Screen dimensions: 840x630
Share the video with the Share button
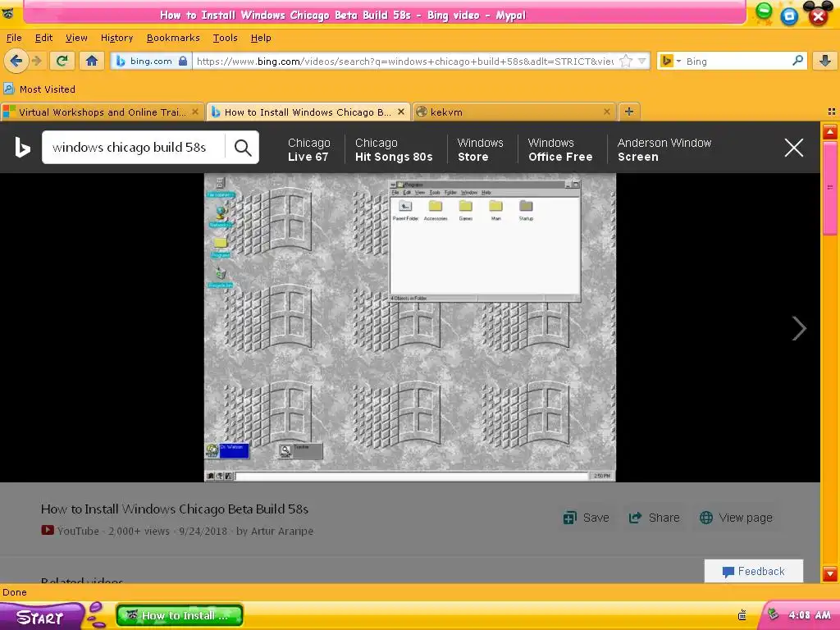(x=654, y=518)
